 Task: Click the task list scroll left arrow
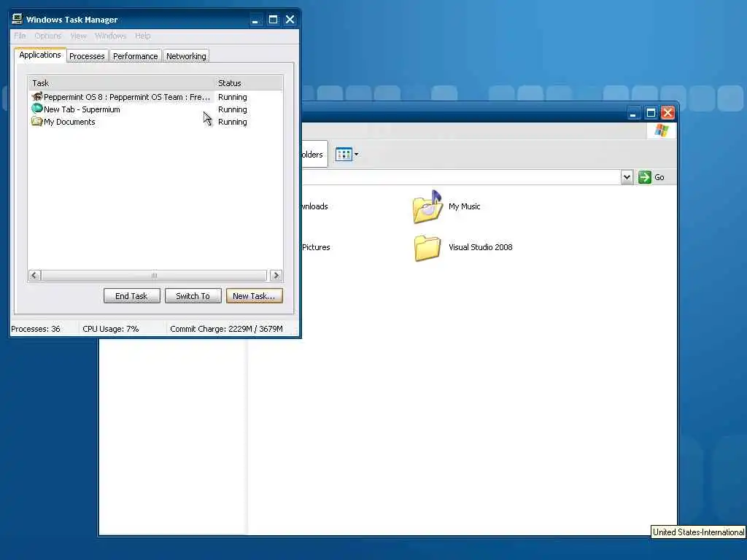tap(34, 275)
